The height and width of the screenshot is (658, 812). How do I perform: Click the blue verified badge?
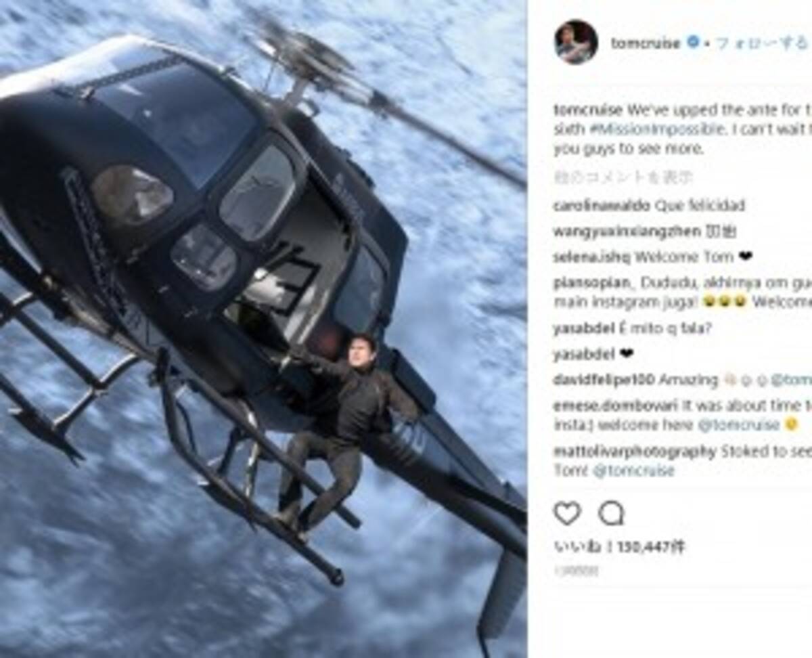(693, 42)
